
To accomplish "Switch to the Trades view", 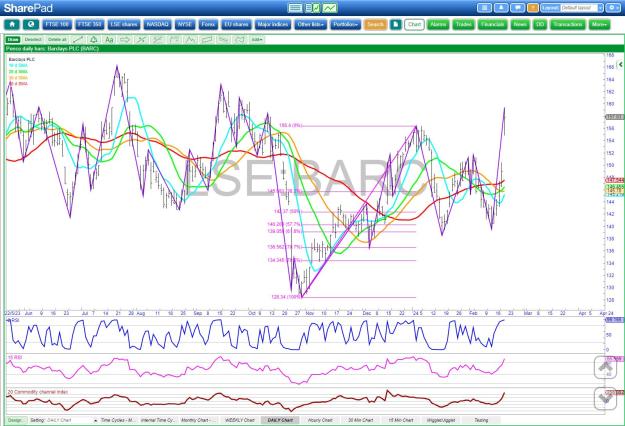I will point(464,24).
